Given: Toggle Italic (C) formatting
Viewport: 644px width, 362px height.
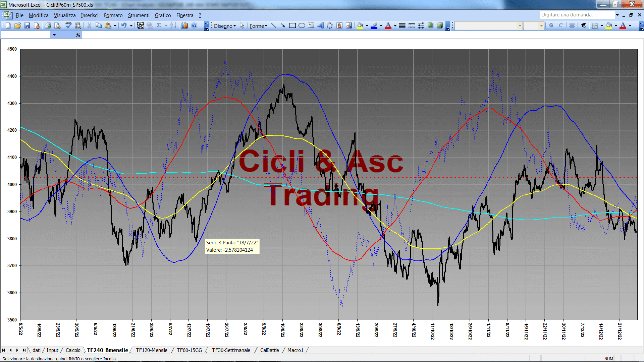Looking at the screenshot, I should pos(560,25).
